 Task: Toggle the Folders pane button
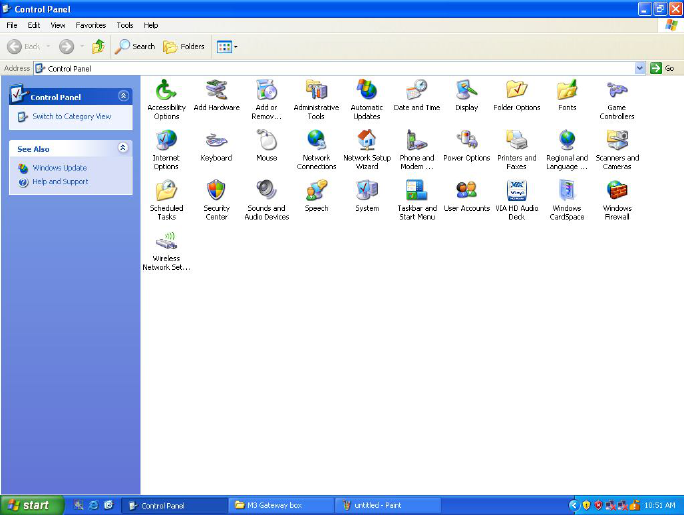pos(184,46)
